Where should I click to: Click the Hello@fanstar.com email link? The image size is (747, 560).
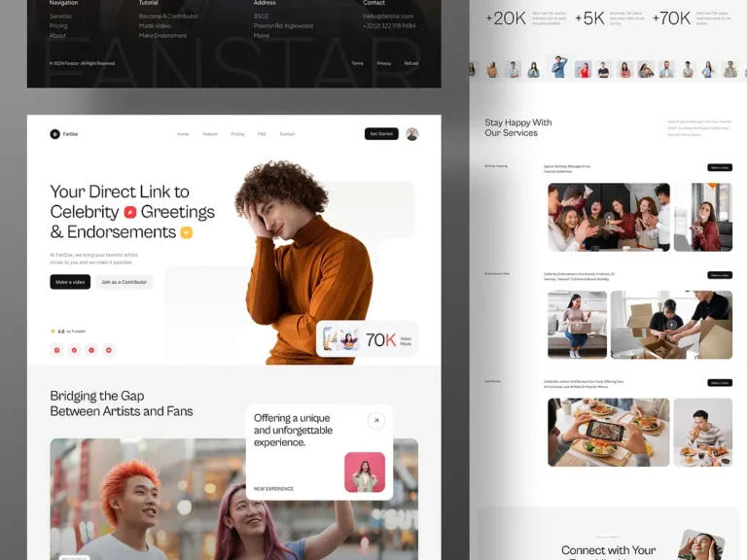[x=388, y=17]
